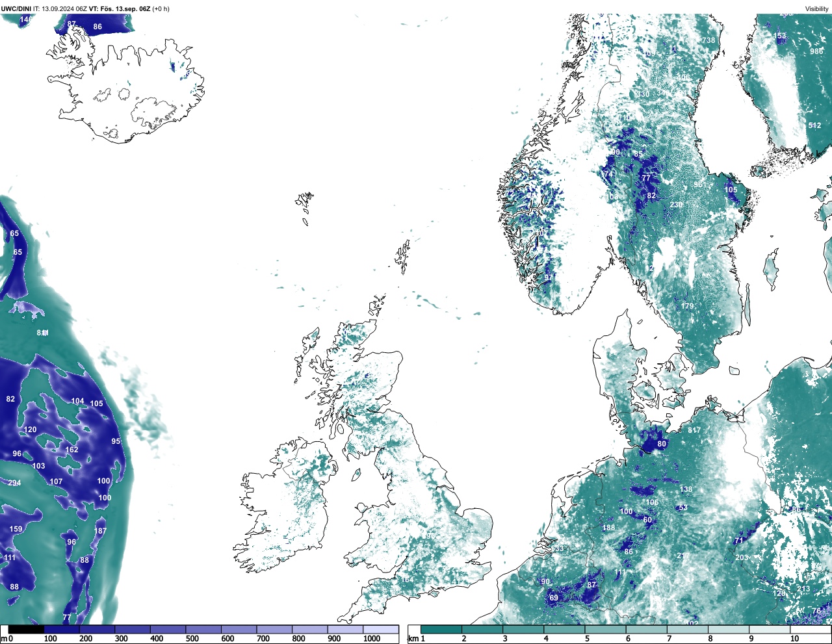Click the legend color segment between 500 and 600 m
Image resolution: width=832 pixels, height=644 pixels.
(203, 629)
